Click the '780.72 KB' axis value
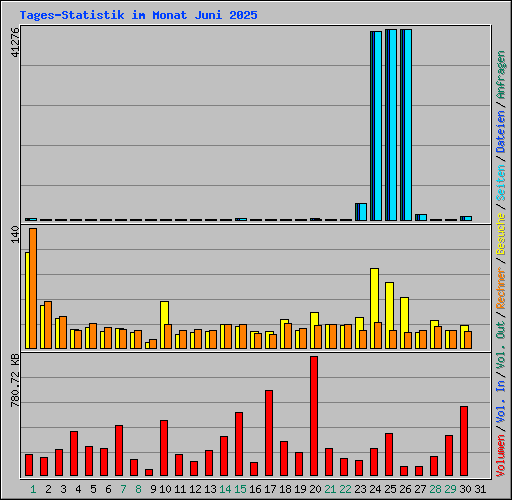Screen dimensions: 512x500 15,380
